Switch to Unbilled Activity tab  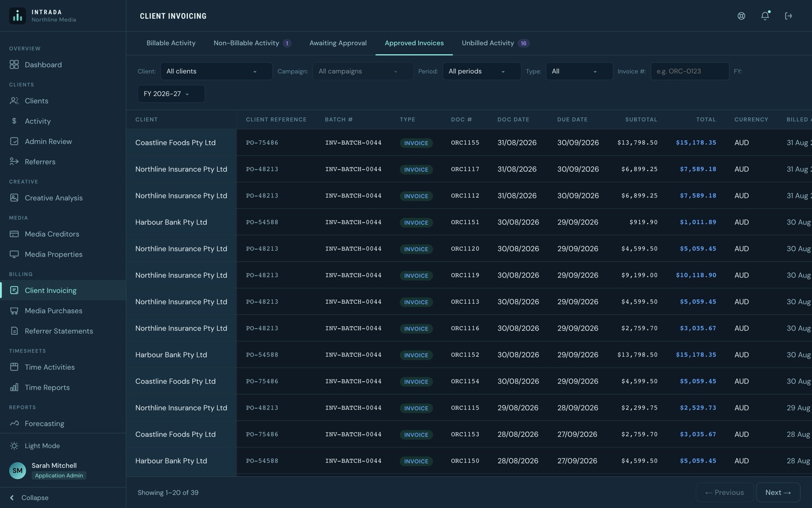[495, 43]
